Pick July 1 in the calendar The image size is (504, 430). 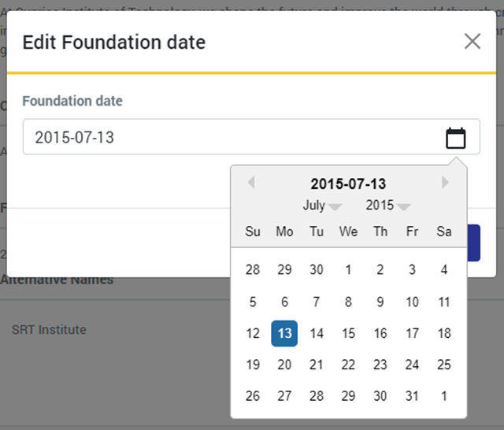348,270
